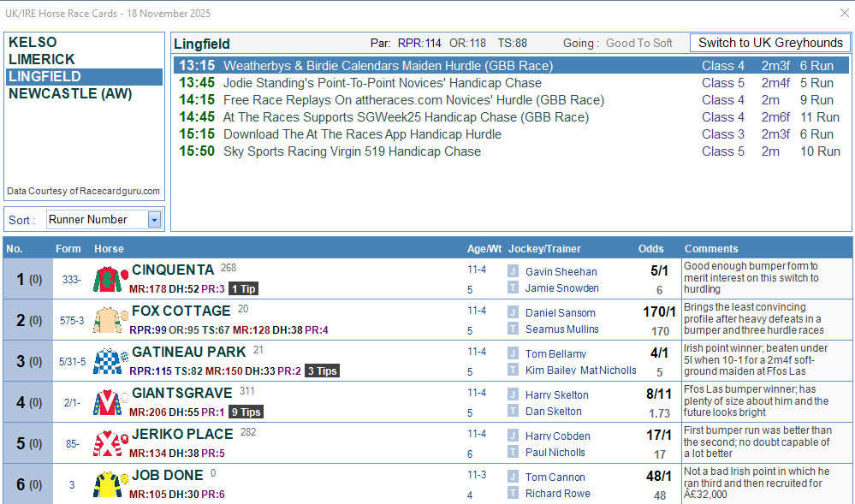
Task: Select the 15:50 Virgin 519 Handicap Chase
Action: pyautogui.click(x=511, y=151)
